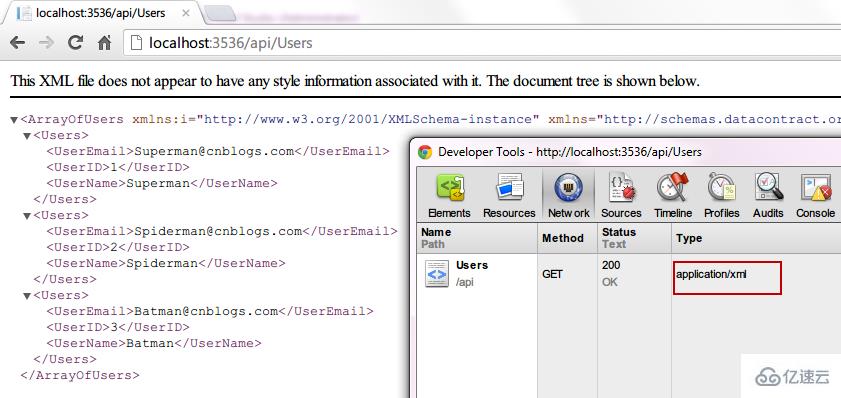Collapse the first Users node (Superman)
This screenshot has width=841, height=398.
(27, 136)
